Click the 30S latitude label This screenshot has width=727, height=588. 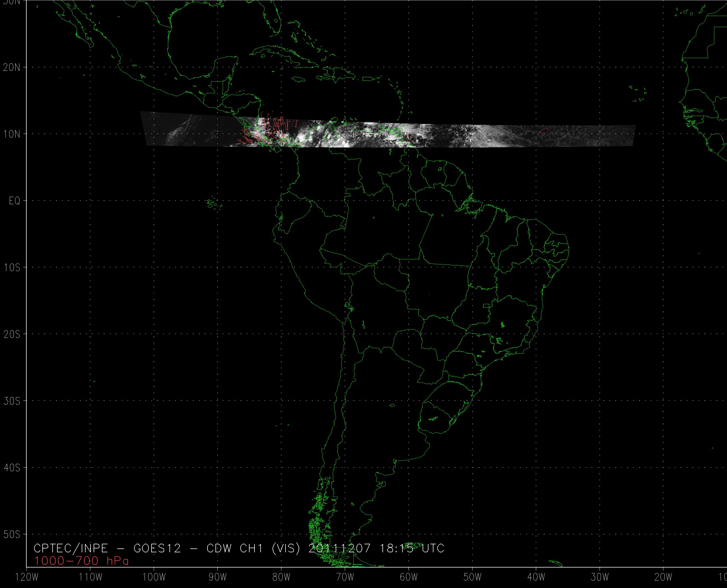[x=12, y=401]
